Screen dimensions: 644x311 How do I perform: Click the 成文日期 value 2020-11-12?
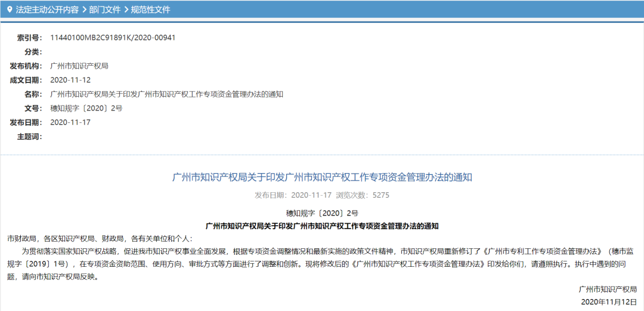pos(70,80)
